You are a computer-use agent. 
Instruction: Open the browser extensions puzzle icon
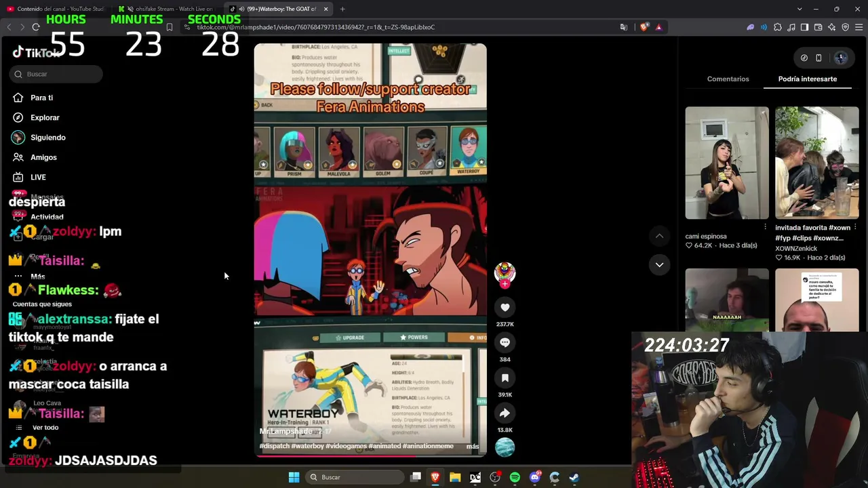[778, 27]
